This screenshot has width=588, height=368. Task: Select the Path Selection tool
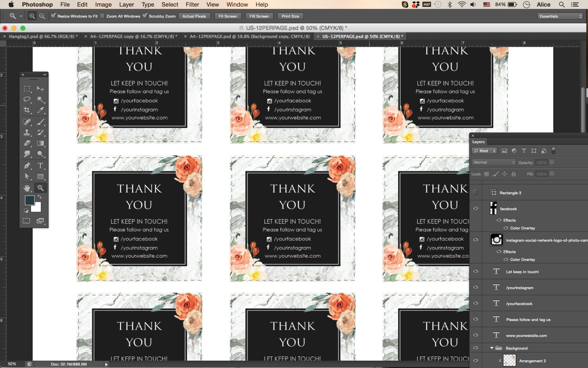[x=27, y=176]
